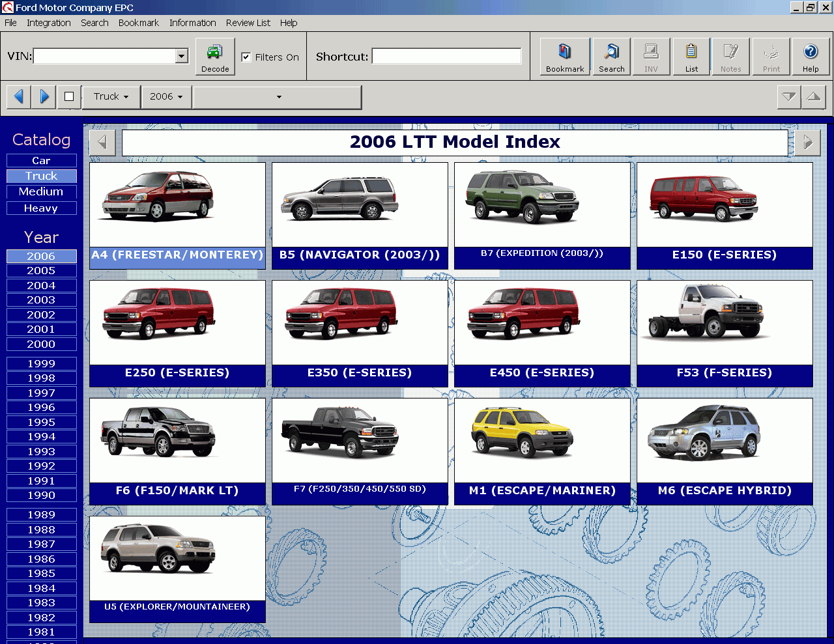Choose year 2005 in sidebar
Viewport: 834px width, 644px height.
click(x=42, y=270)
